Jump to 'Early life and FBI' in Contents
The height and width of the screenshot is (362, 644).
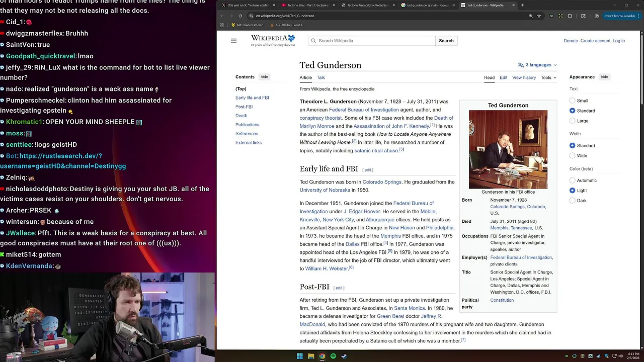(252, 98)
